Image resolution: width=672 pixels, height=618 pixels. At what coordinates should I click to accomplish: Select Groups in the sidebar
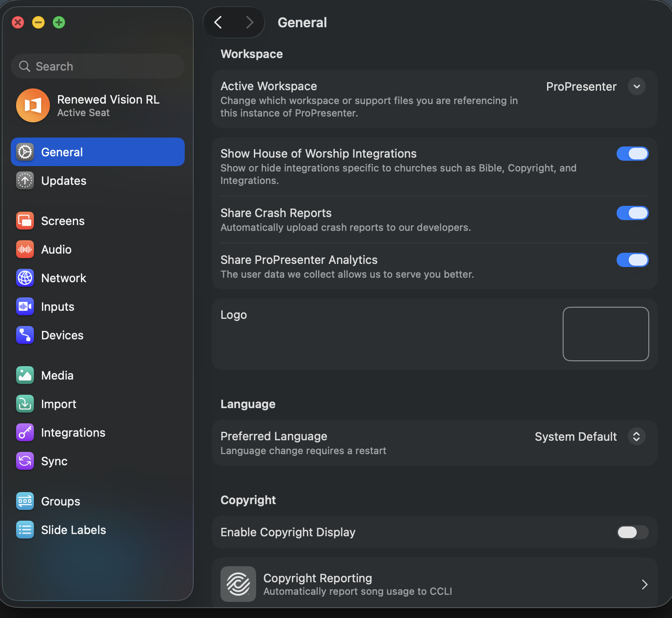pyautogui.click(x=98, y=501)
